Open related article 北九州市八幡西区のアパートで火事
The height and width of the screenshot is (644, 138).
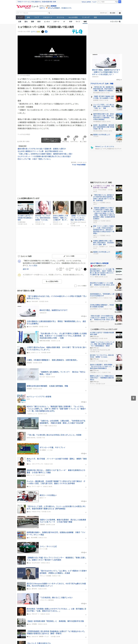pos(40,151)
